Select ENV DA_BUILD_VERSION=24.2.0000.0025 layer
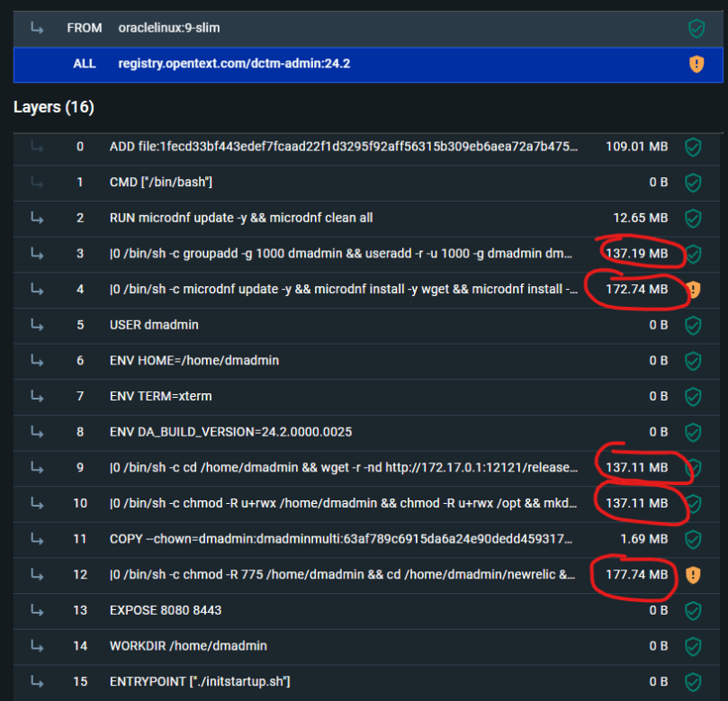The height and width of the screenshot is (701, 728). (367, 432)
